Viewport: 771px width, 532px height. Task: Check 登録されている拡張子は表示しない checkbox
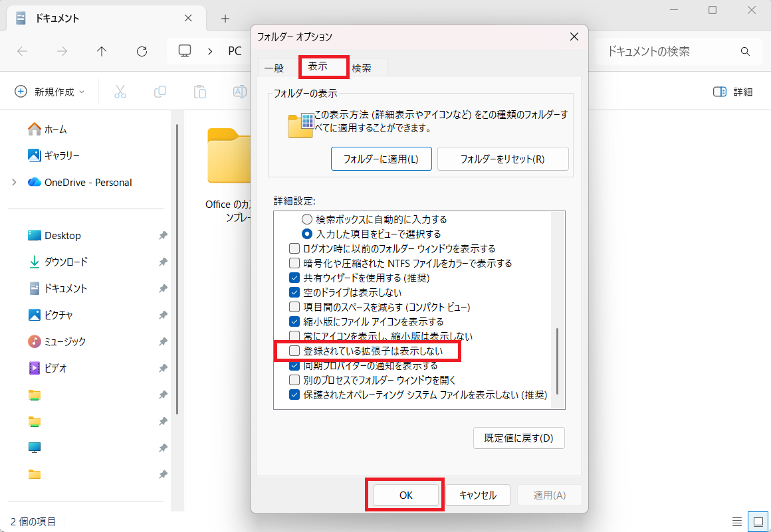[x=294, y=351]
